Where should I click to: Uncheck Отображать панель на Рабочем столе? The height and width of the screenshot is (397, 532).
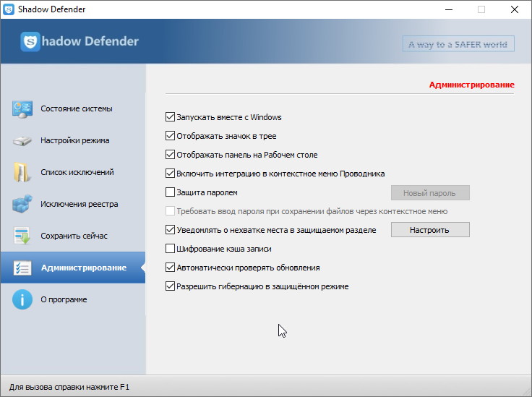tap(170, 155)
